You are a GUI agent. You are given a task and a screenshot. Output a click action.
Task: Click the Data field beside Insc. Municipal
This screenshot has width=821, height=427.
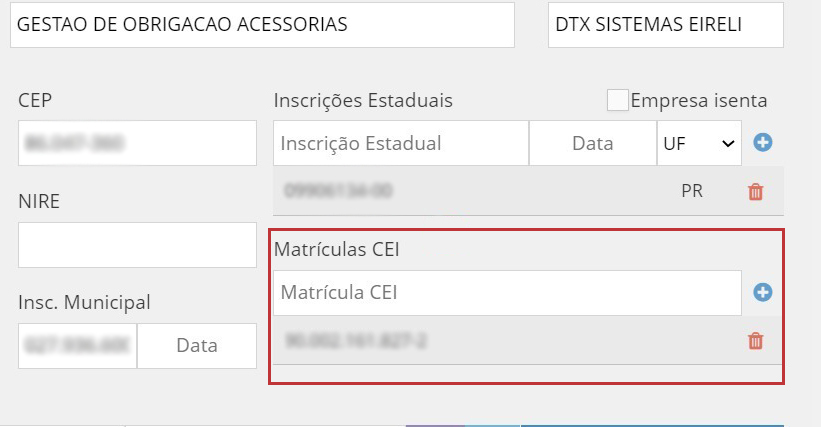coord(197,345)
